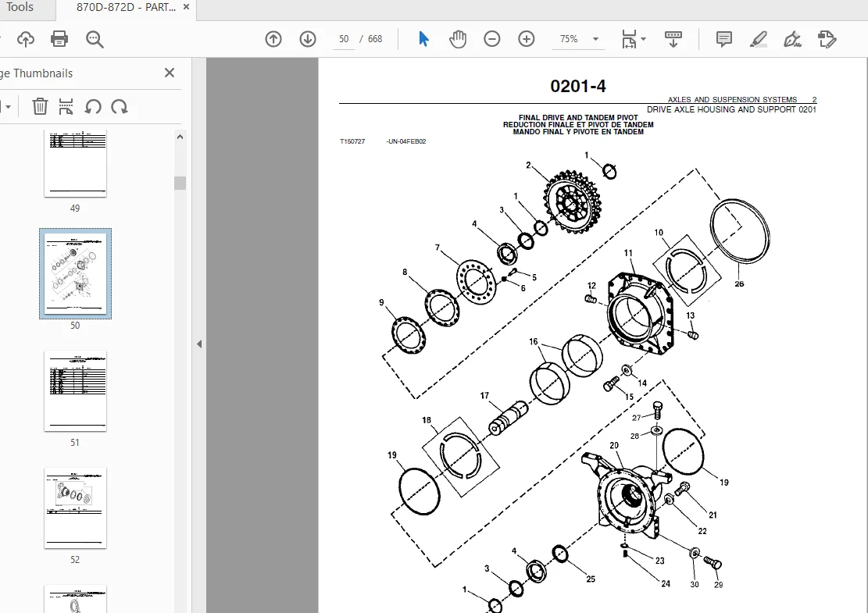This screenshot has height=613, width=868.
Task: Add a comment with speech bubble icon
Action: coord(724,39)
